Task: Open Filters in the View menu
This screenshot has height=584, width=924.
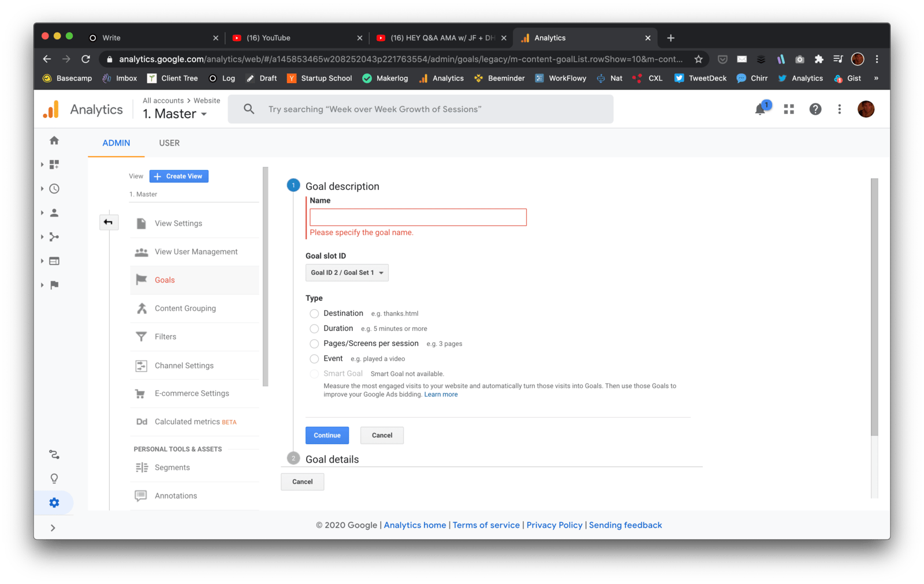Action: coord(165,337)
